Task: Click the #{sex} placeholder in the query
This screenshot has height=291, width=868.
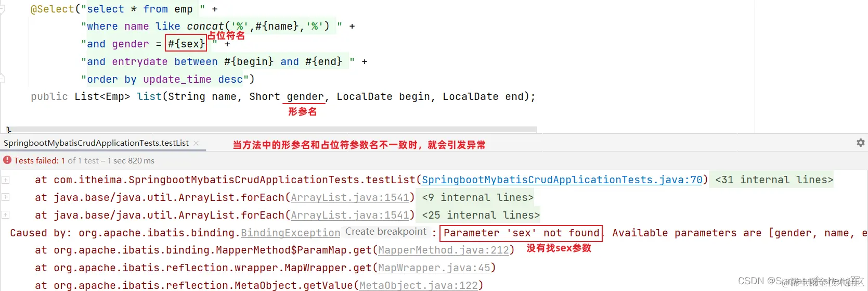Action: pyautogui.click(x=186, y=44)
